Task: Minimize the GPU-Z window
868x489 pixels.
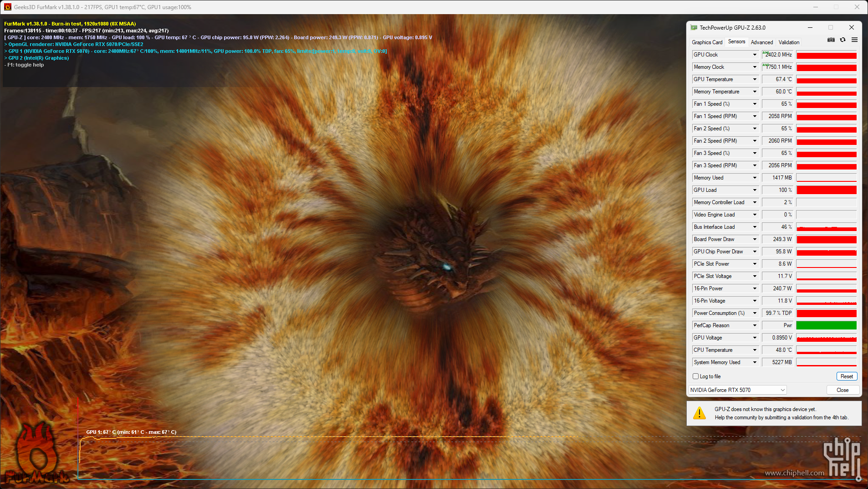Action: pyautogui.click(x=810, y=28)
